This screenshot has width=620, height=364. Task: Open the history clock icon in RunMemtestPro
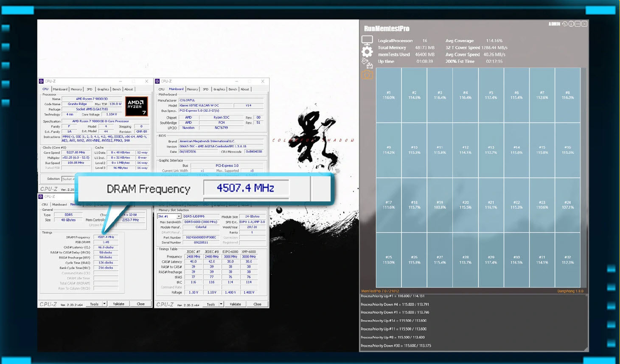pos(565,24)
